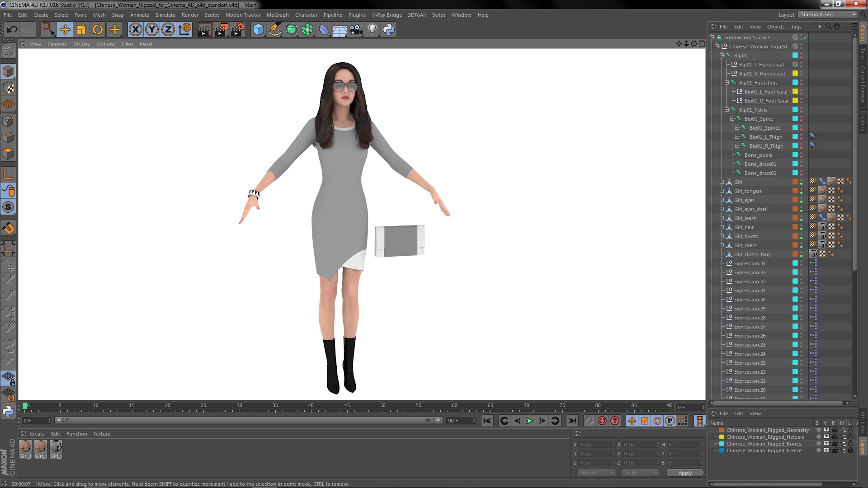Click frame 45 on the timeline

tap(347, 406)
